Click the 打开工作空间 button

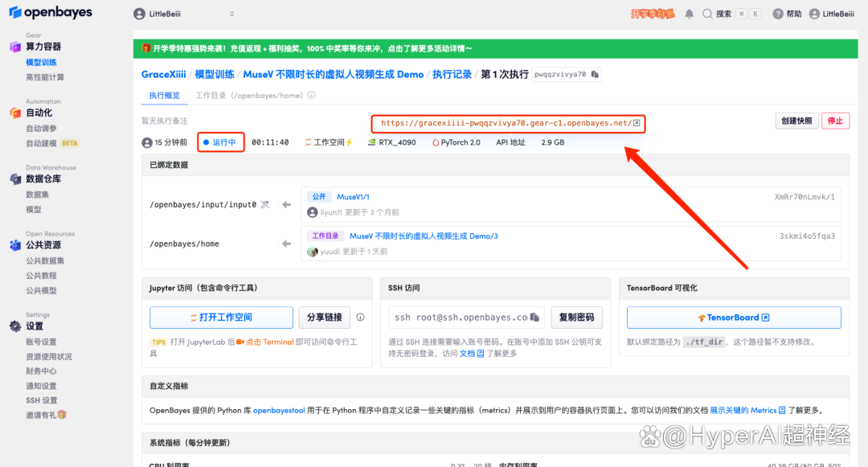pyautogui.click(x=222, y=317)
